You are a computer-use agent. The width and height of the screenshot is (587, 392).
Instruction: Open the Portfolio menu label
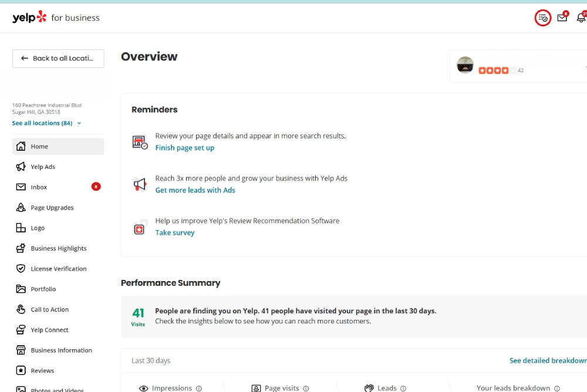tap(43, 289)
